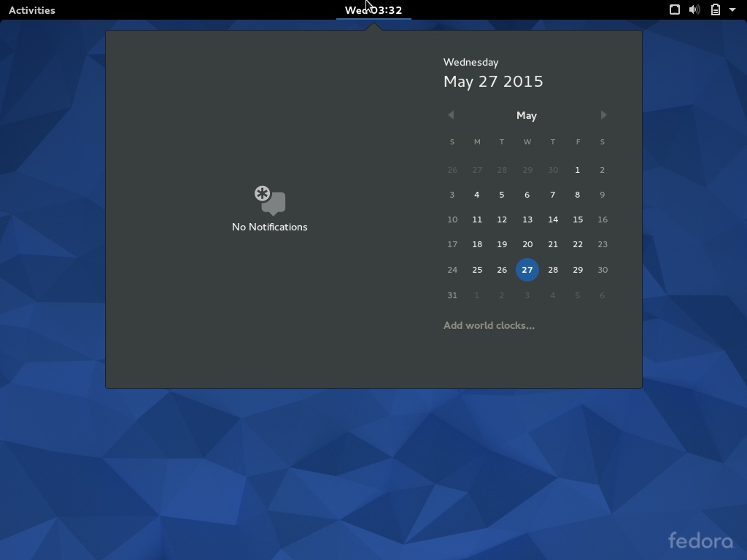Screen dimensions: 747x560
Task: Open the volume speaker icon in top bar
Action: [694, 10]
